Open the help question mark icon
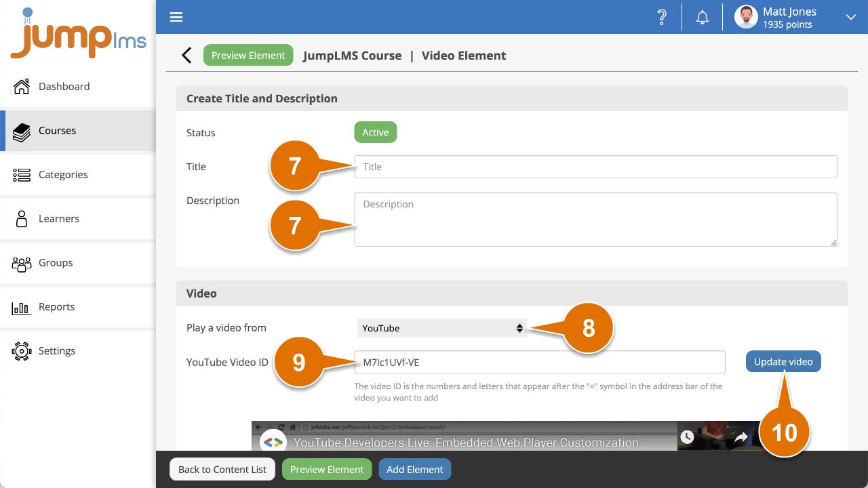This screenshot has height=488, width=868. pyautogui.click(x=662, y=18)
